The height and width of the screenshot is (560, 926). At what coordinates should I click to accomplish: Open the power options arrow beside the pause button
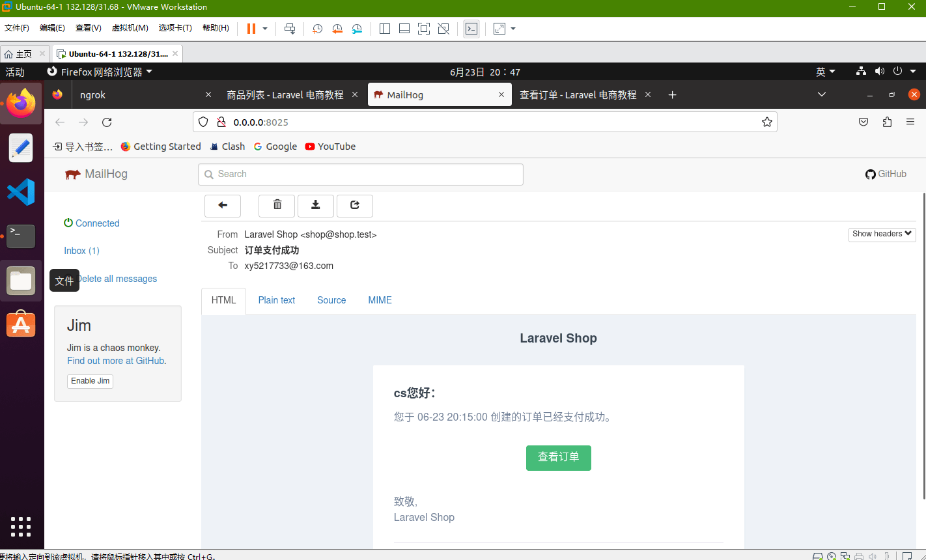265,29
